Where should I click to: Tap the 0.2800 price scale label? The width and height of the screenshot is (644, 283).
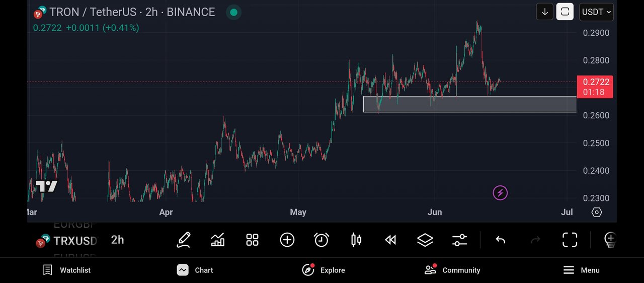point(596,61)
